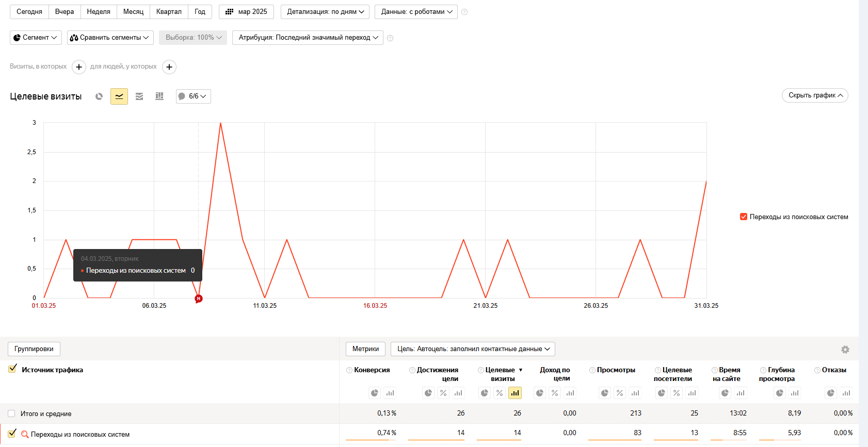Select the Квартал period tab
The width and height of the screenshot is (868, 447).
(169, 12)
